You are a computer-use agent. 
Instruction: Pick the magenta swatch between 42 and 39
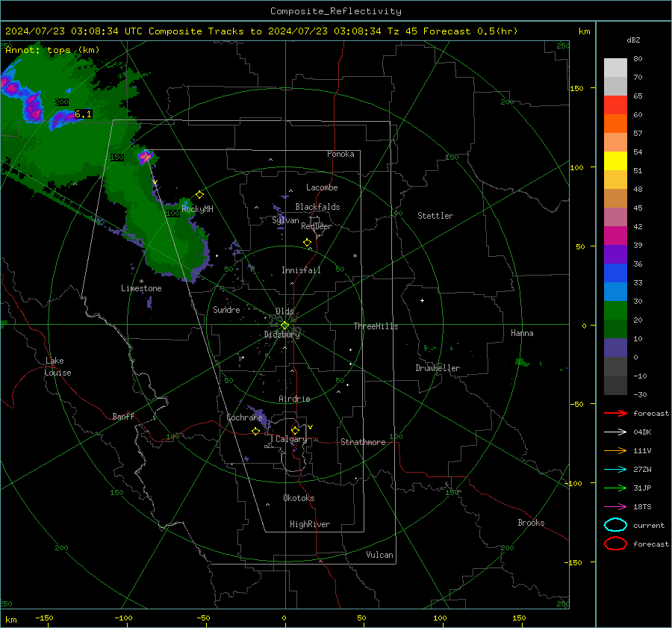pos(615,236)
